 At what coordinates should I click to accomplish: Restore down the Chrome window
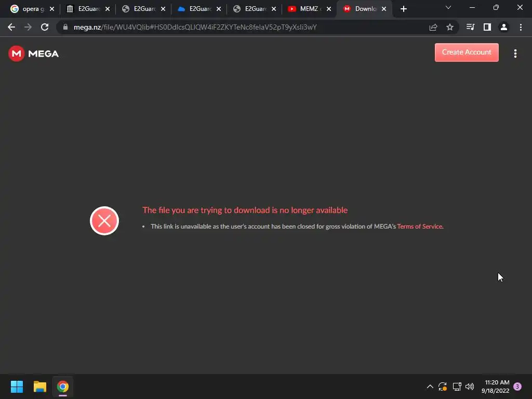pyautogui.click(x=496, y=7)
